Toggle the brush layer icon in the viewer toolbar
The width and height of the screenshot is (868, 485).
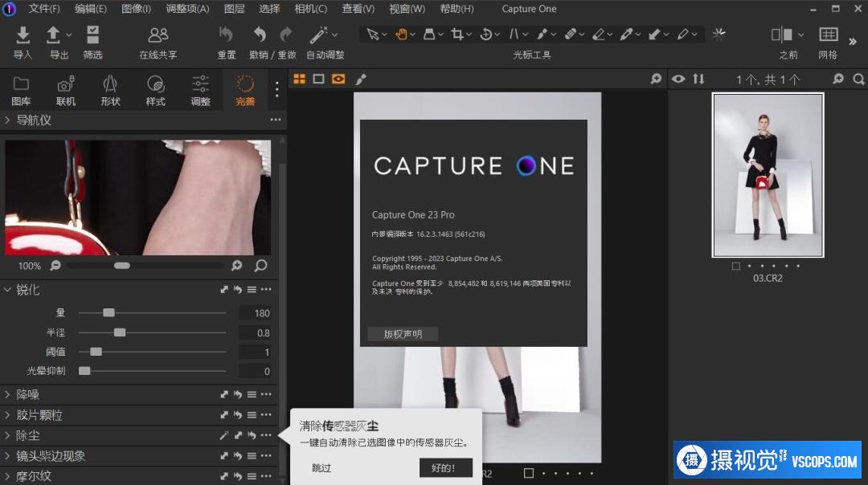click(361, 79)
